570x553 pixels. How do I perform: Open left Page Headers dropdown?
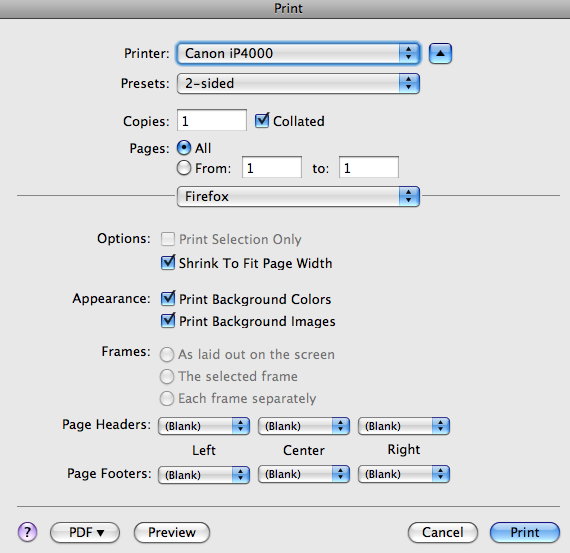[204, 426]
